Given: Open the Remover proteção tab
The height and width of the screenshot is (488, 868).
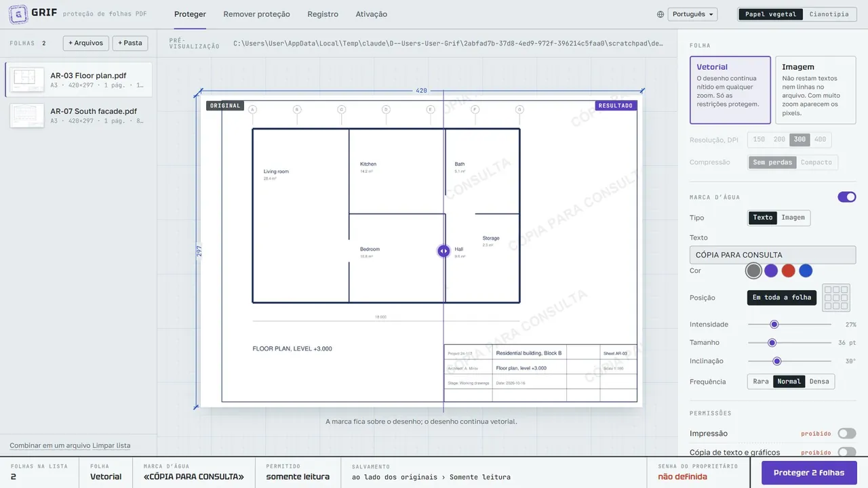Looking at the screenshot, I should pos(256,14).
